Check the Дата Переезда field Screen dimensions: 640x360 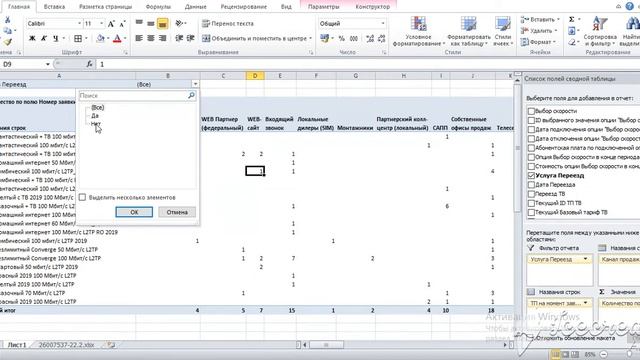[531, 184]
